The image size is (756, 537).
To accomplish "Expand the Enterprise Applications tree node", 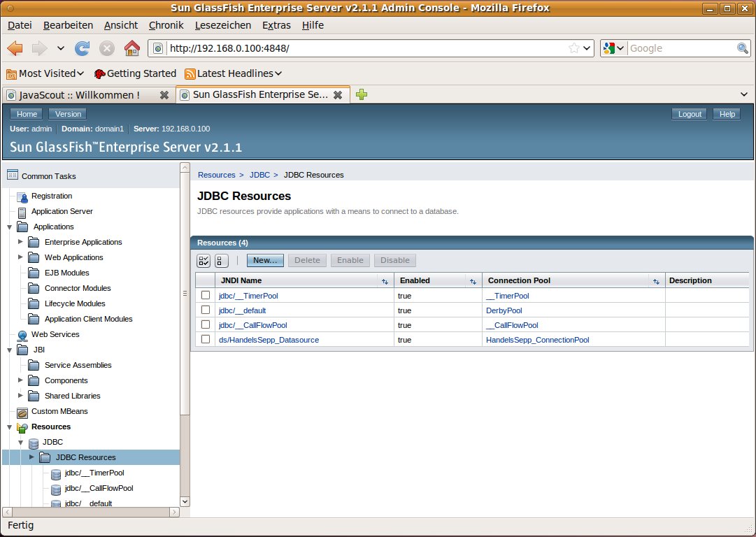I will point(21,242).
